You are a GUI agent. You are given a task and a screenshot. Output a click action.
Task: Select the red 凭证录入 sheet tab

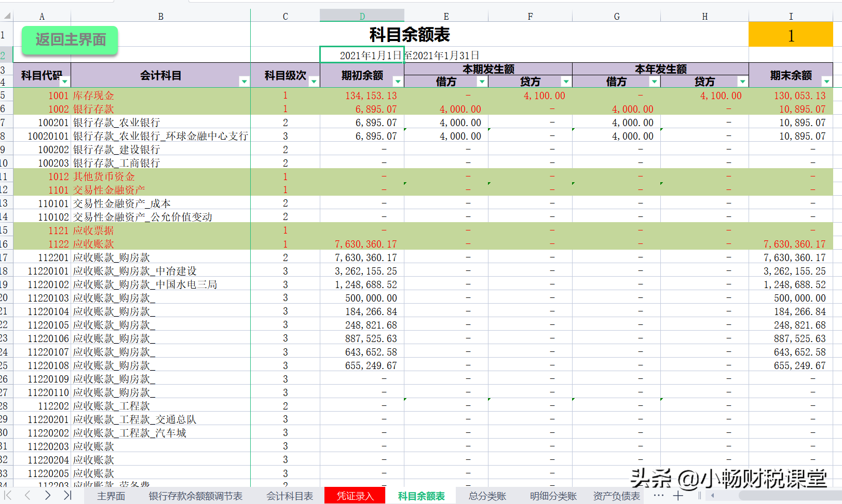[x=355, y=495]
